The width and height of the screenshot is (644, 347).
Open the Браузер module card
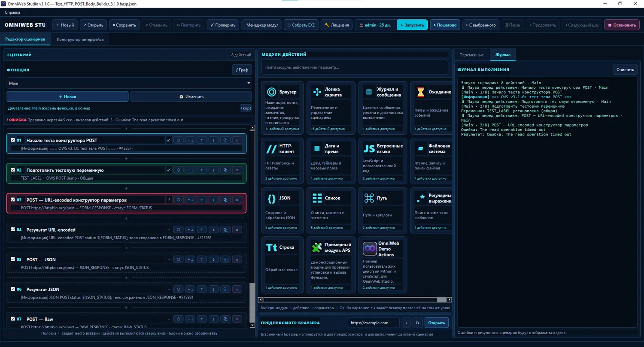click(x=282, y=108)
